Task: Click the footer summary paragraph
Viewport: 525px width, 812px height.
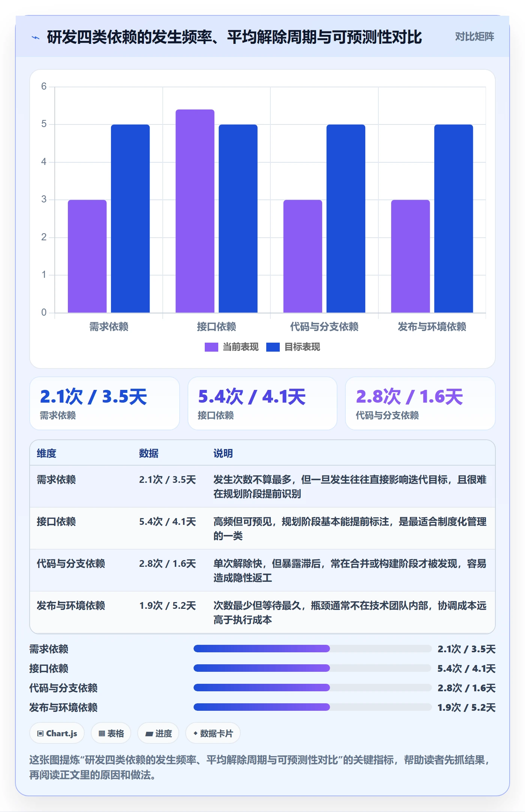Action: [x=260, y=767]
